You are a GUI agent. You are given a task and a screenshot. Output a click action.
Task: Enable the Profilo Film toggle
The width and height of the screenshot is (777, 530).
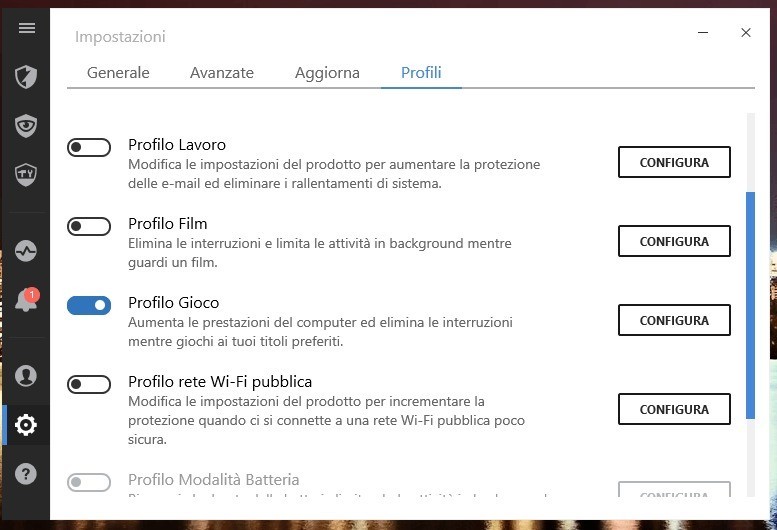click(89, 227)
